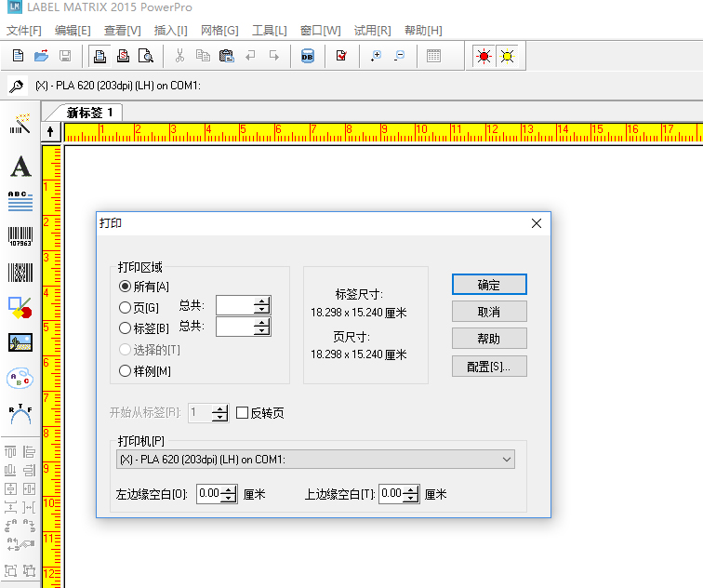The height and width of the screenshot is (588, 703).
Task: Select the ABC color palette tool
Action: [20, 378]
